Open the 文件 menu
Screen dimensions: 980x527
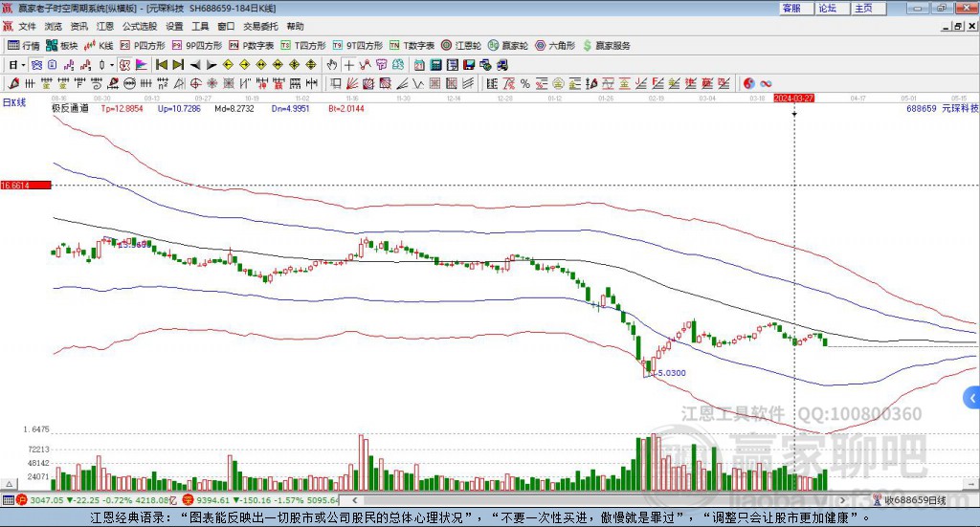point(27,26)
